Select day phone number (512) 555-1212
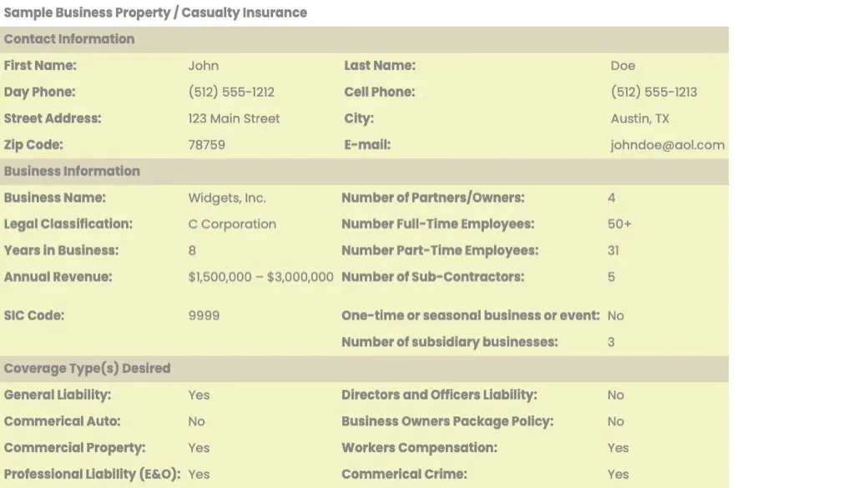Image resolution: width=868 pixels, height=488 pixels. [231, 92]
